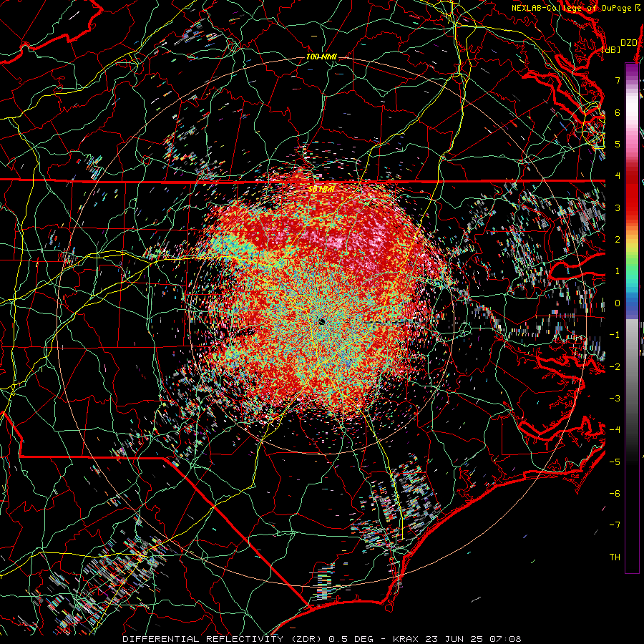Click the 6 value on the color scale
This screenshot has height=644, width=644.
[x=618, y=112]
